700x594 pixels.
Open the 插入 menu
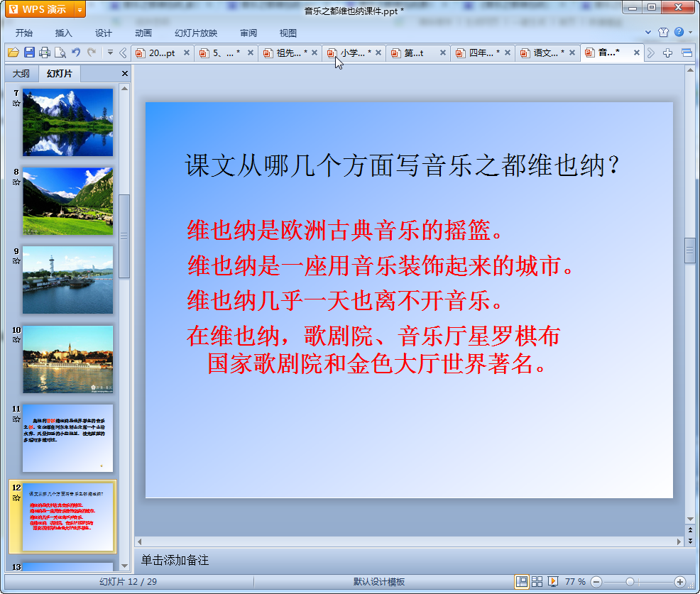pos(63,33)
